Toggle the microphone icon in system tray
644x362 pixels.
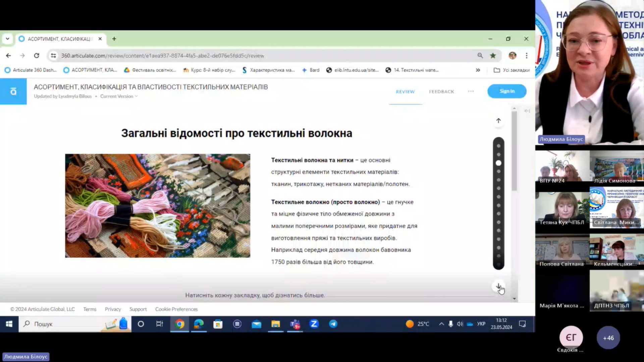point(450,324)
